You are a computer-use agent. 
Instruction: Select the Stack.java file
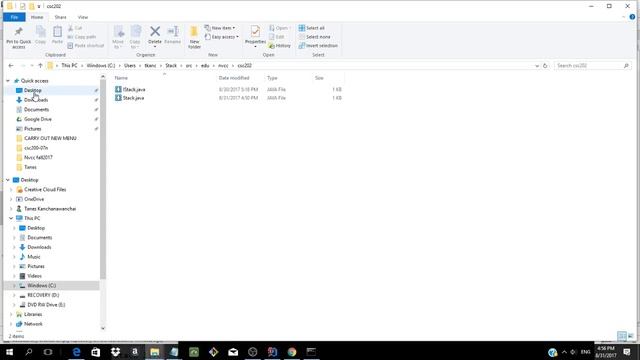[133, 98]
